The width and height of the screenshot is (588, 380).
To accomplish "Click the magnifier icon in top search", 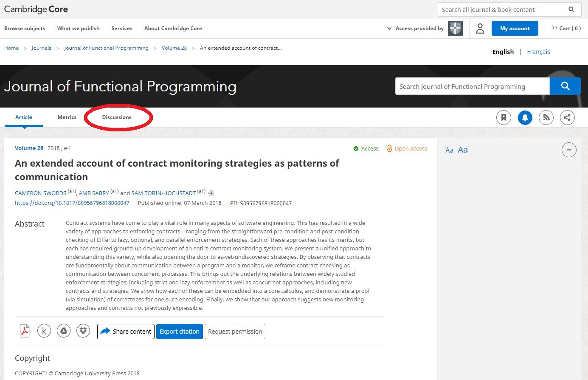I will coord(571,9).
